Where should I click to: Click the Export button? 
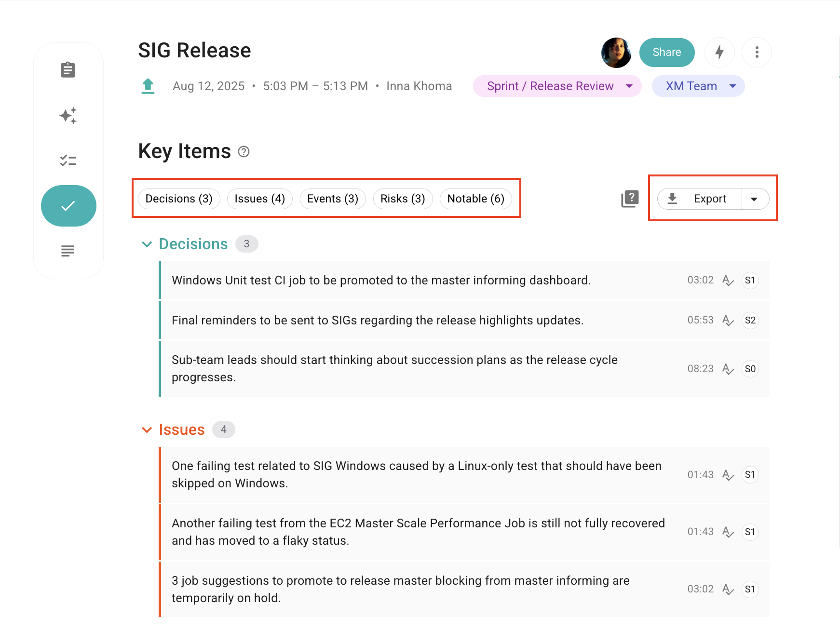pos(700,199)
